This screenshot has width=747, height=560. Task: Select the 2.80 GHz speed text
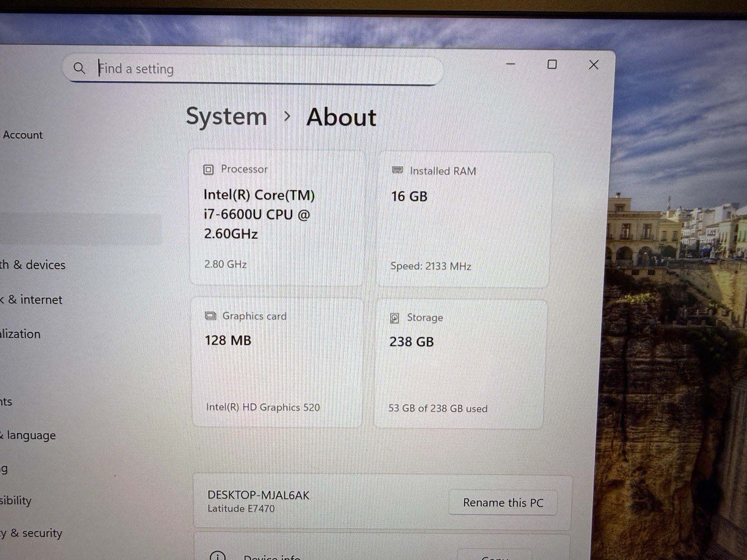[x=226, y=264]
